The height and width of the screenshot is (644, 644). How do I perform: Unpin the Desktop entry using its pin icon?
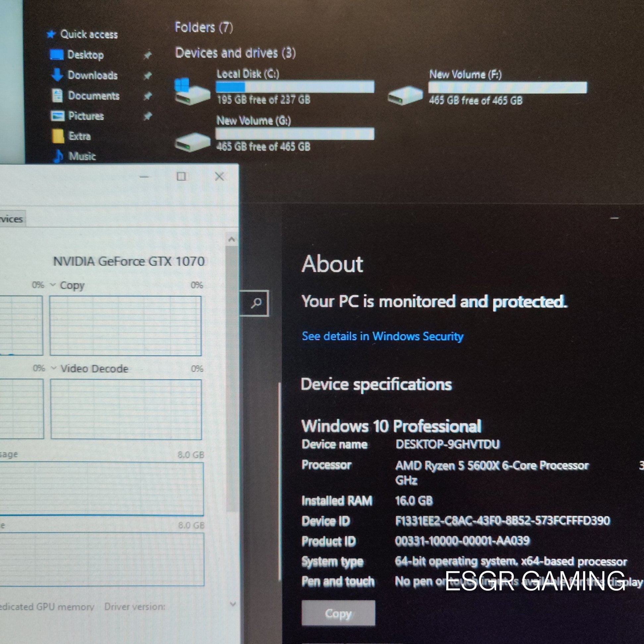click(x=147, y=55)
